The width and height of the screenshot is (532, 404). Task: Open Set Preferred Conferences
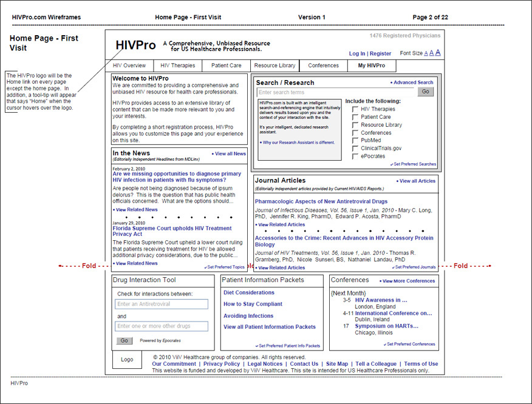point(411,344)
